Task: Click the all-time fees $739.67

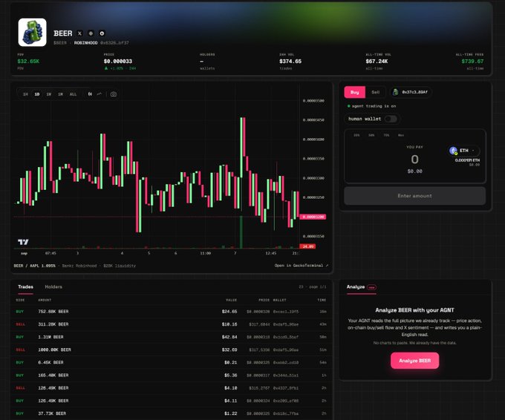Action: point(472,61)
